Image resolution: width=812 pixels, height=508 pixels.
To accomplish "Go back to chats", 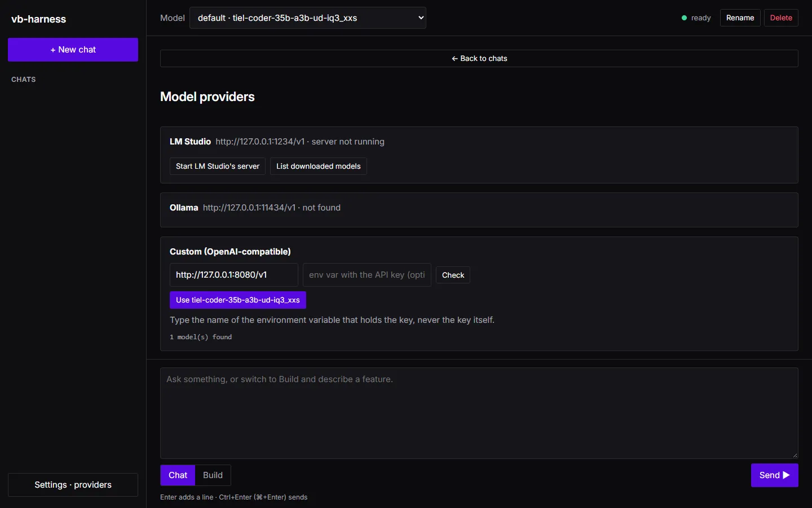I will [479, 59].
